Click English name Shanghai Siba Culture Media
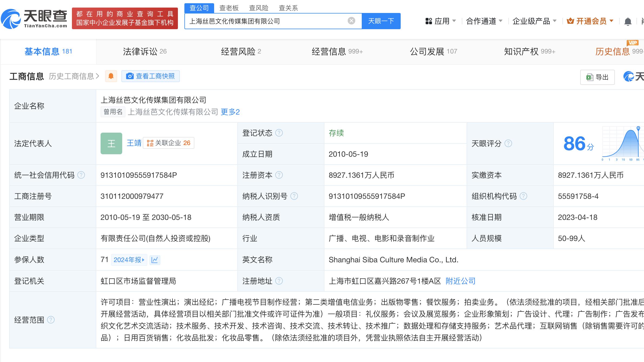Image resolution: width=644 pixels, height=362 pixels. point(393,260)
